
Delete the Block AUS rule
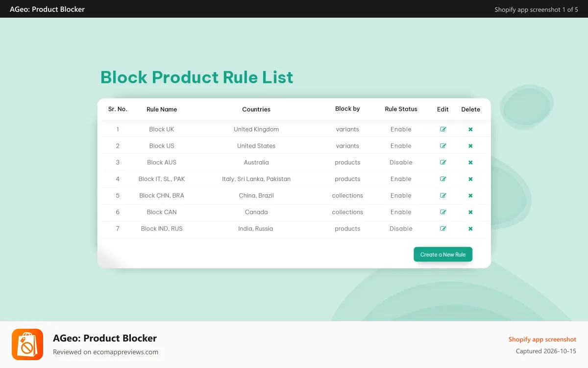tap(470, 162)
